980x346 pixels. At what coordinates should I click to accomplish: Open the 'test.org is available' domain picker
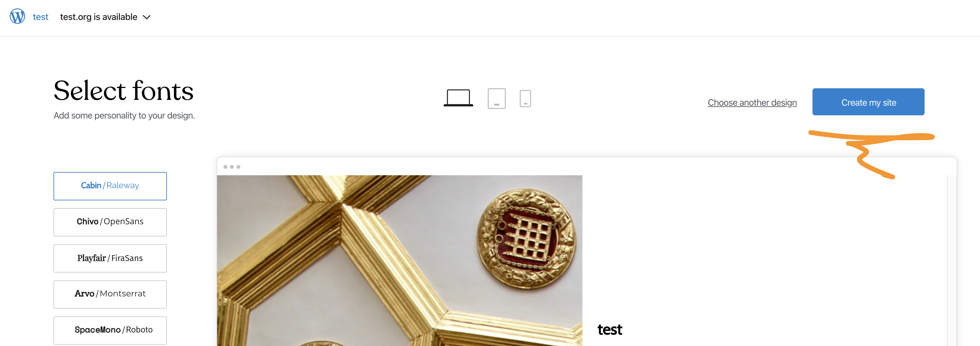tap(105, 17)
